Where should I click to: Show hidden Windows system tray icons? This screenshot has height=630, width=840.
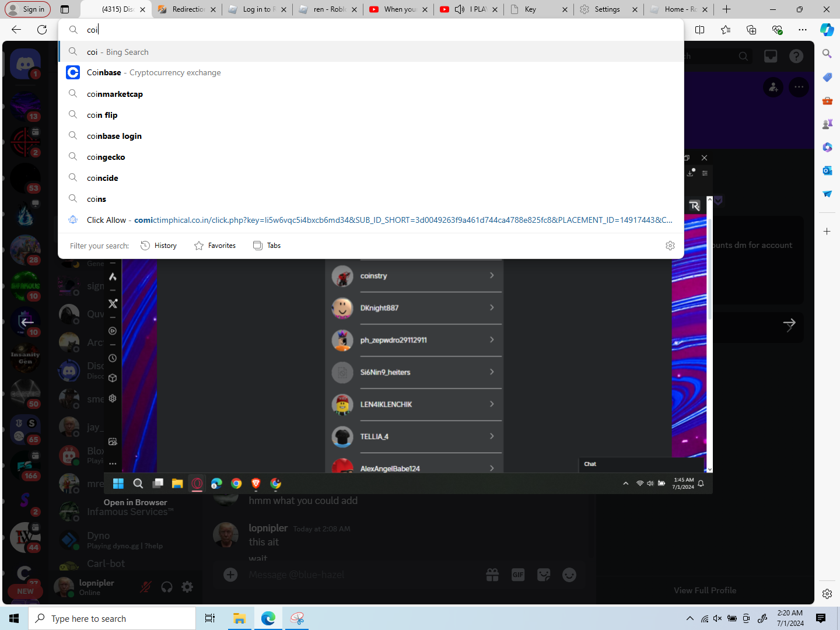click(690, 618)
